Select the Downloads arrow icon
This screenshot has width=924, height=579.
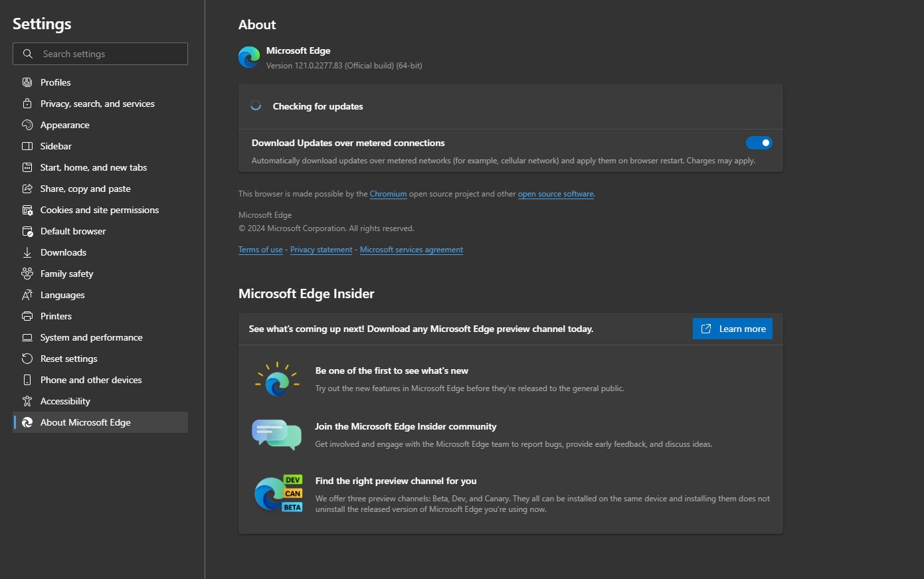click(27, 252)
